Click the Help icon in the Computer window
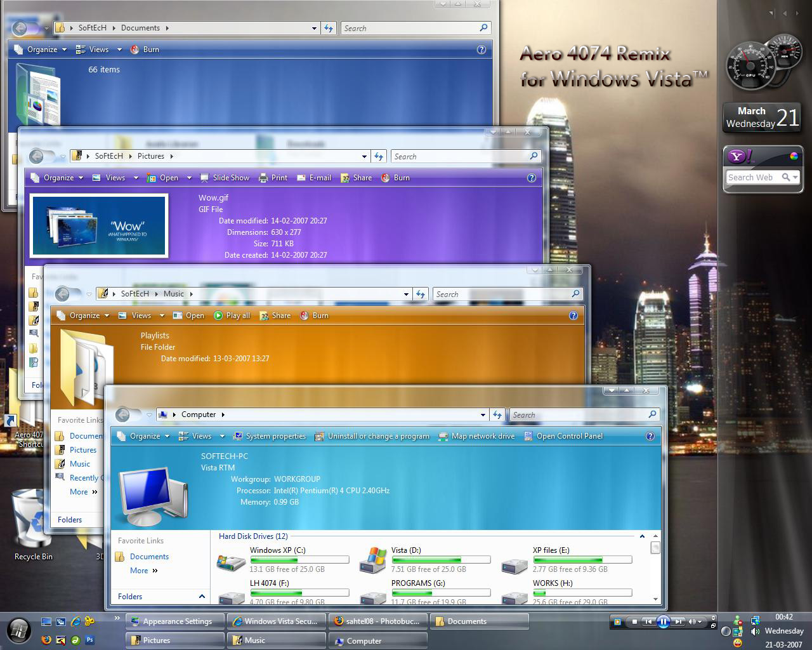Image resolution: width=812 pixels, height=650 pixels. [x=650, y=436]
